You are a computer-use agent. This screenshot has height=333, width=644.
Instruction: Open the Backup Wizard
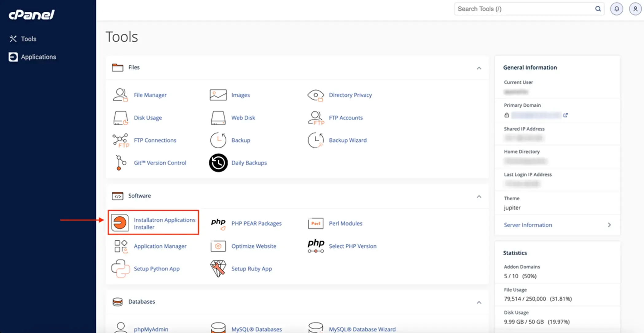tap(348, 140)
